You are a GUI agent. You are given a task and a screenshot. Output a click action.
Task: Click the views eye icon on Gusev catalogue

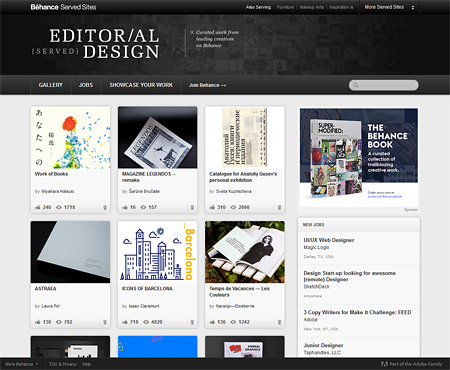pyautogui.click(x=233, y=207)
